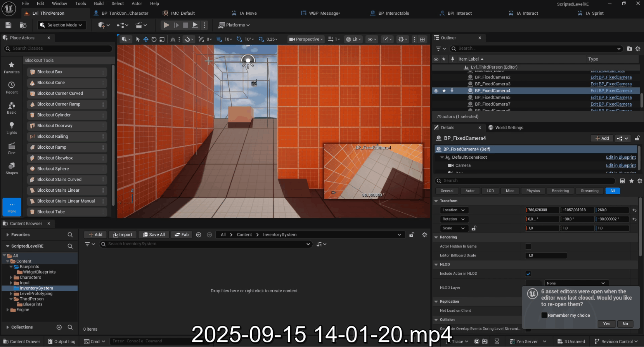The height and width of the screenshot is (347, 644).
Task: Save the current level with floppy icon
Action: pos(8,25)
